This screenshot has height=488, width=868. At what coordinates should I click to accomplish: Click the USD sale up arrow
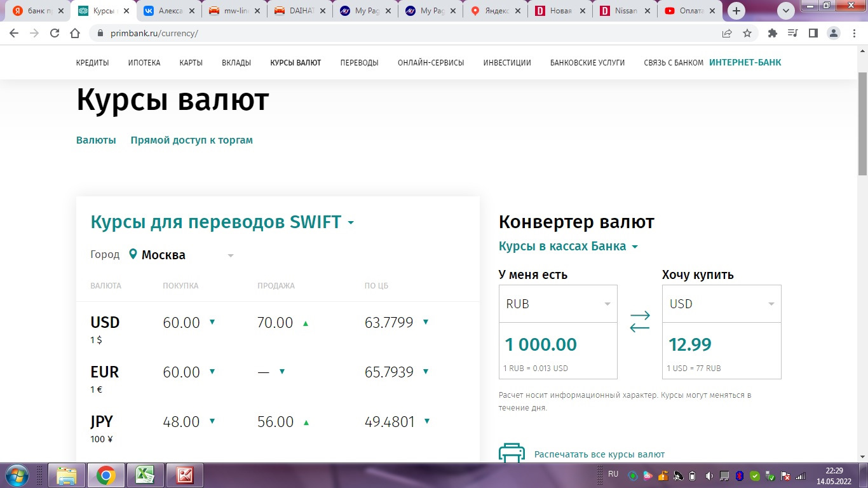(306, 323)
